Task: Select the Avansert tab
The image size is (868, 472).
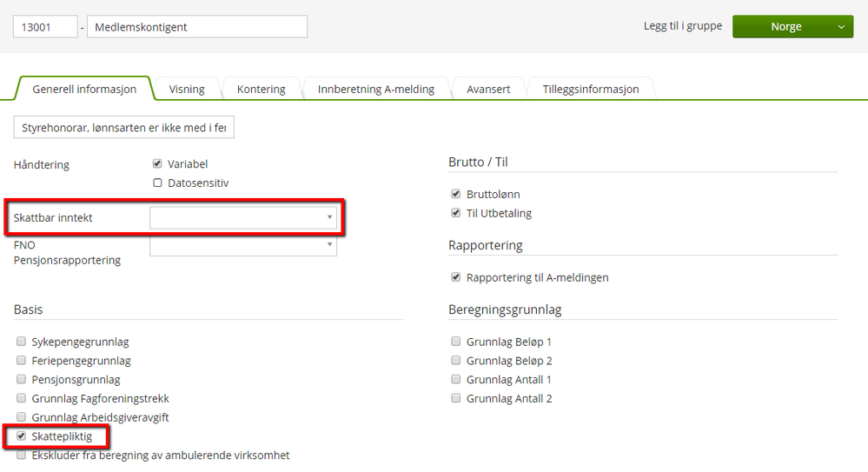Action: [x=488, y=89]
